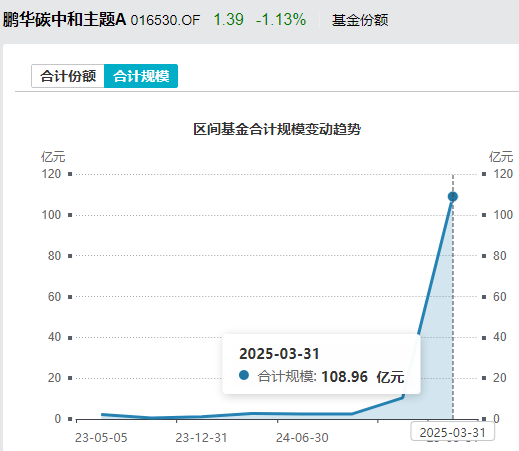The width and height of the screenshot is (519, 451).
Task: Click the tooltip value 108.96 亿元
Action: click(363, 377)
